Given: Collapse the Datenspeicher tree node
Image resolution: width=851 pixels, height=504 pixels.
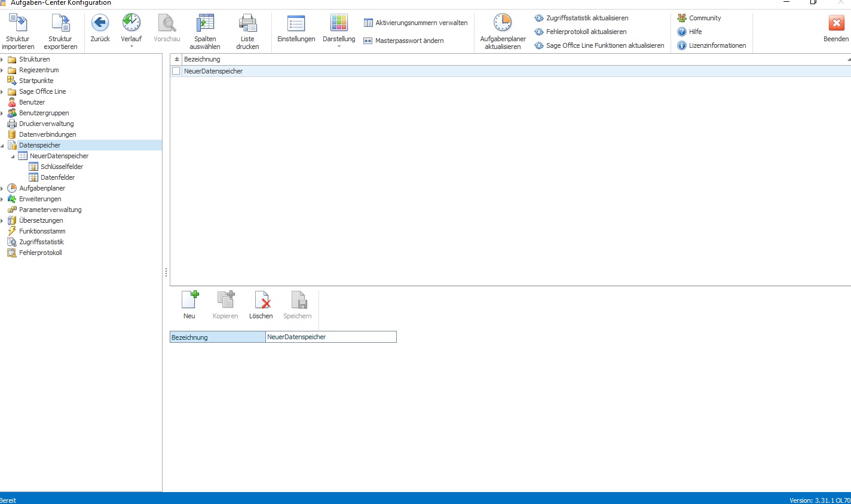Looking at the screenshot, I should pos(2,145).
